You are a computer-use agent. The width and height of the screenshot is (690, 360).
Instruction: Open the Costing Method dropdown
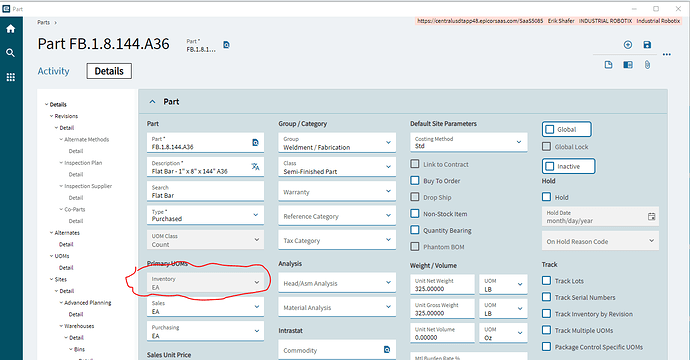click(469, 143)
